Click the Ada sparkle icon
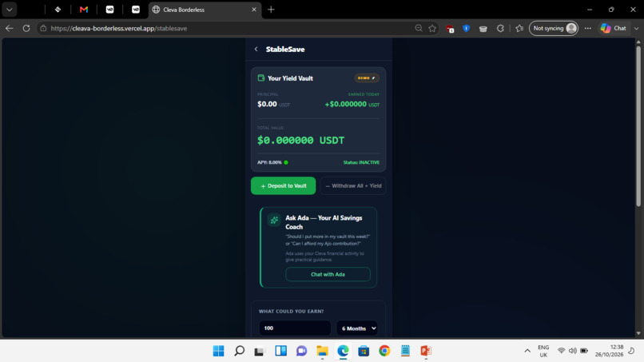This screenshot has height=362, width=644. point(274,220)
